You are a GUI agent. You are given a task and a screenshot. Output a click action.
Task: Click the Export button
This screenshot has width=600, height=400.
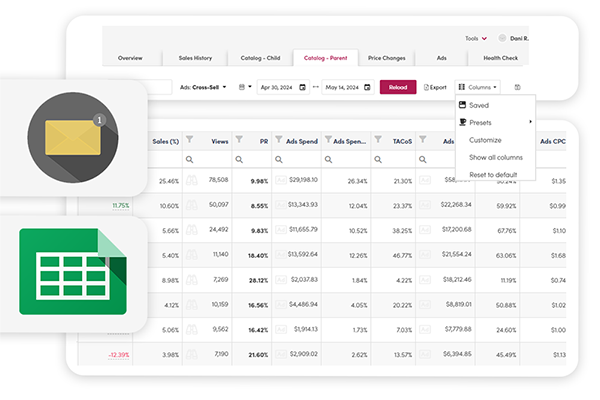435,87
